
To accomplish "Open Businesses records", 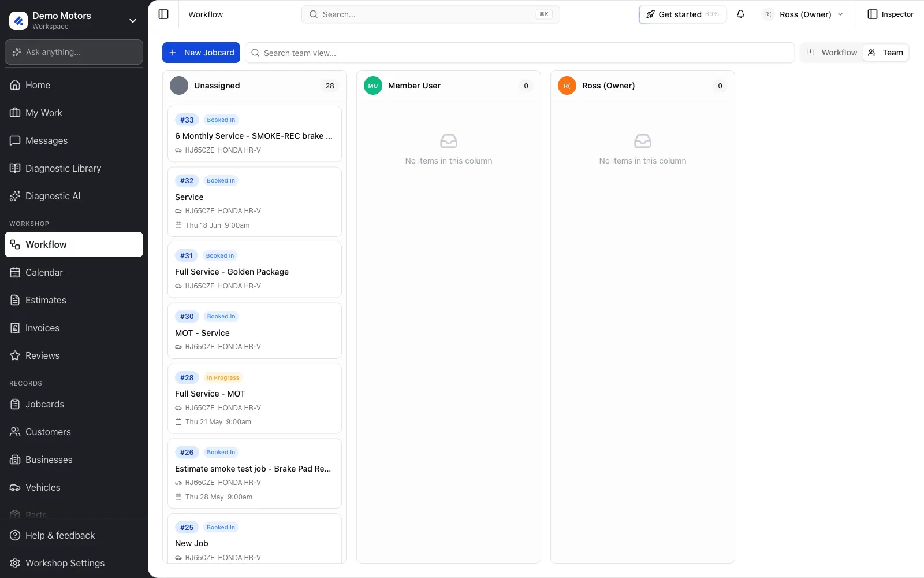I will (74, 460).
